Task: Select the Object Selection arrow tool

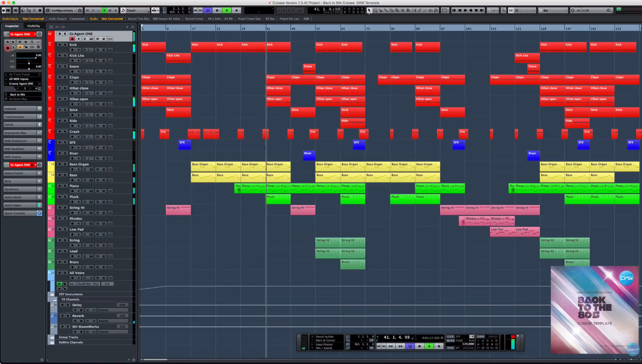Action: [x=369, y=10]
